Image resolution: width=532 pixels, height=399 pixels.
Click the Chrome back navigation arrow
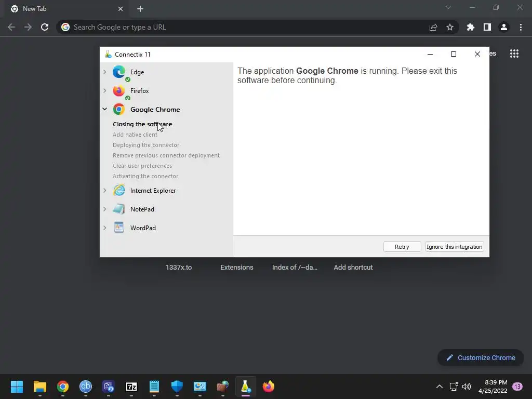pos(11,27)
